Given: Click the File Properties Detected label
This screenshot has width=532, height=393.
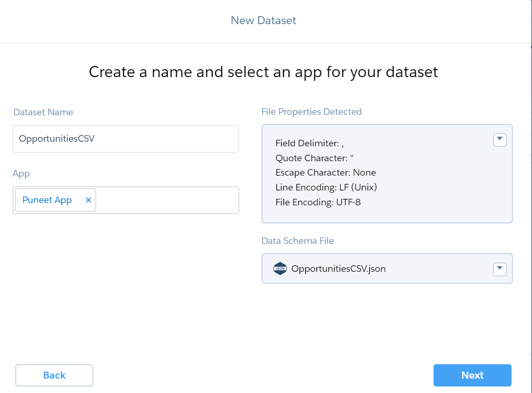Looking at the screenshot, I should click(x=312, y=111).
